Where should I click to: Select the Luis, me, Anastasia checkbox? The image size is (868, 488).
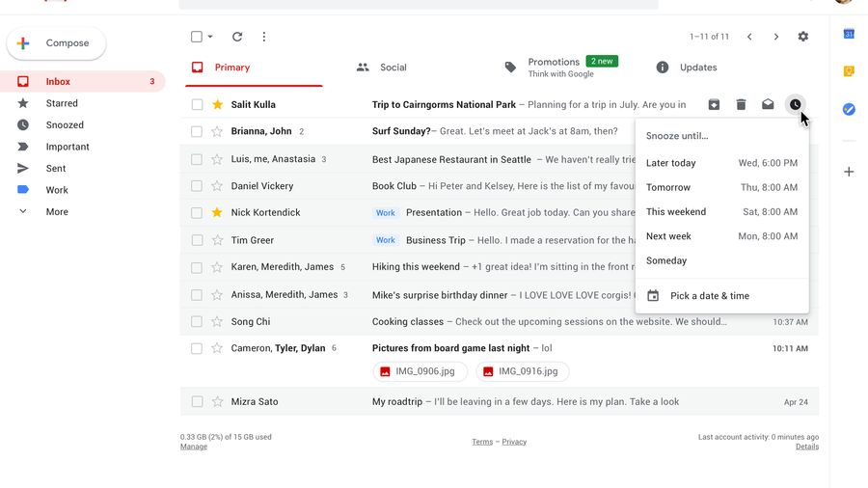coord(197,159)
